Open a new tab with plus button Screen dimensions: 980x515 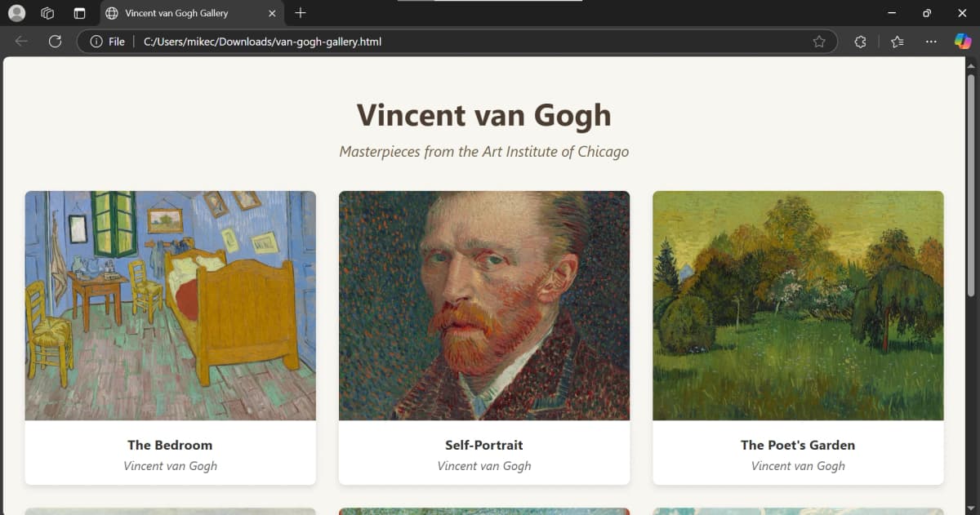[x=301, y=13]
